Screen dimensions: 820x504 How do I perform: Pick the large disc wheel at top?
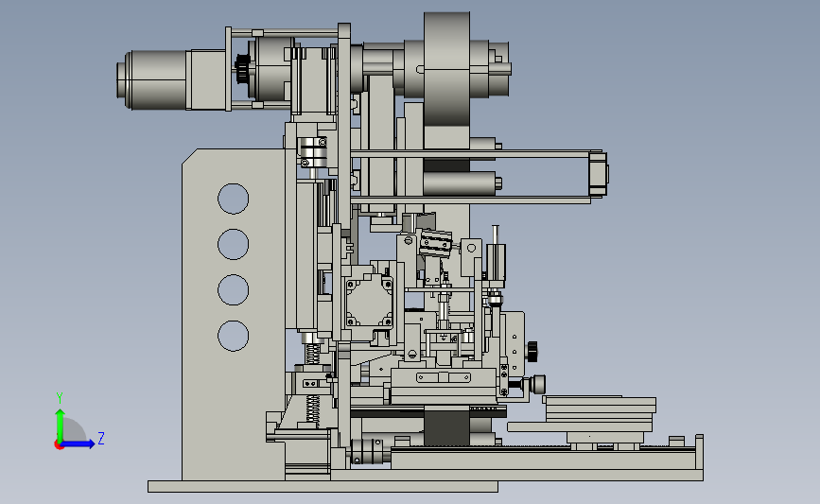[446, 69]
